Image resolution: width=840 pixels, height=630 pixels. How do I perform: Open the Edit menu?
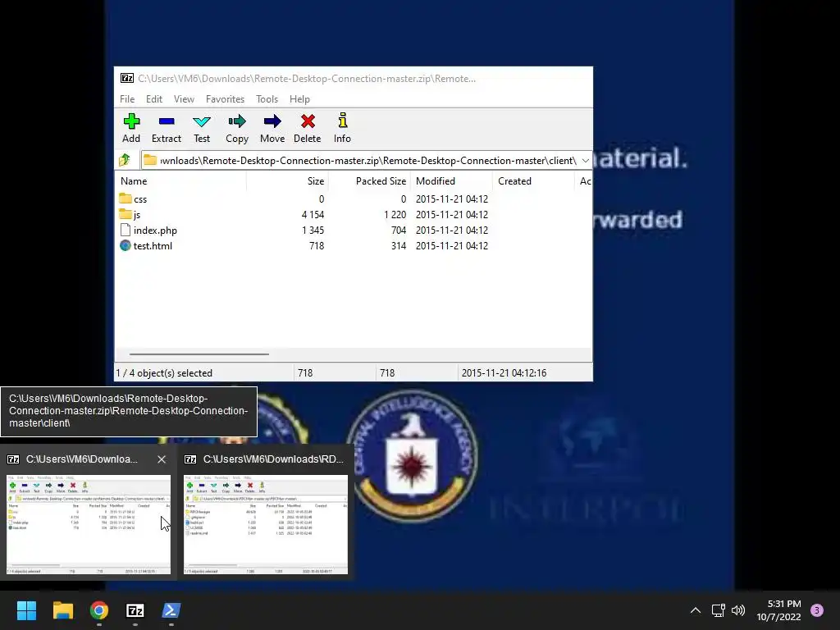153,99
